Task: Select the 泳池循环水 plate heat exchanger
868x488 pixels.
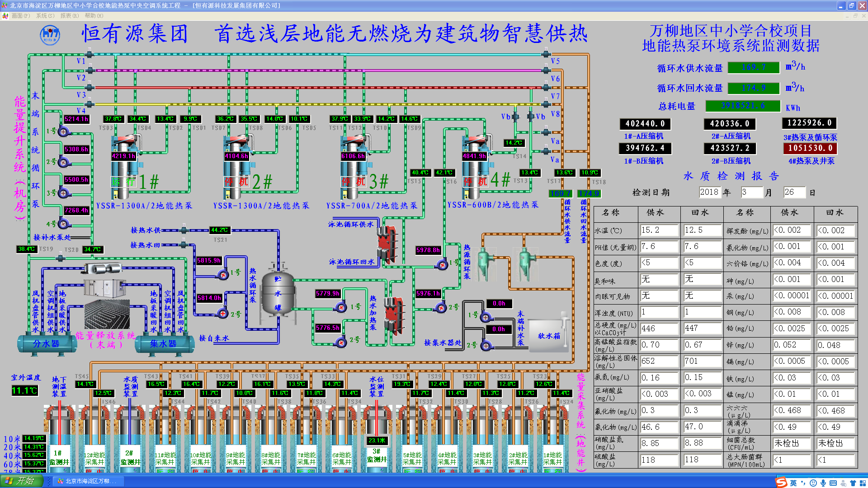Action: pyautogui.click(x=387, y=244)
